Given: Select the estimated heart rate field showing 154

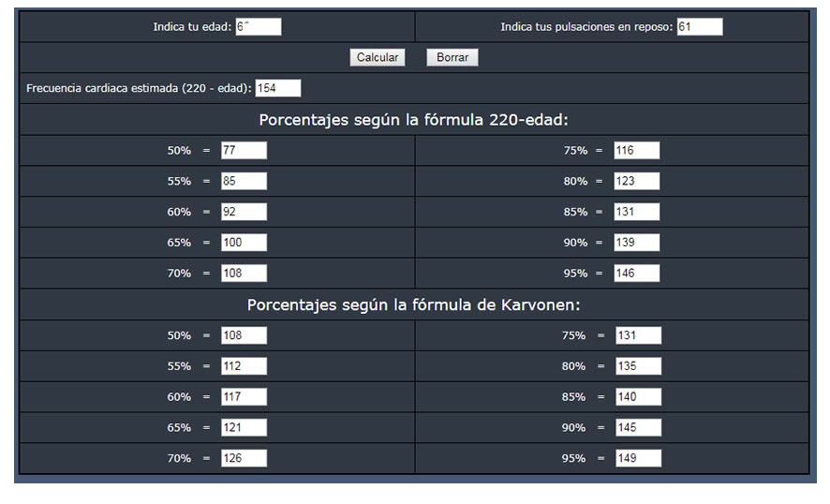Looking at the screenshot, I should [278, 88].
